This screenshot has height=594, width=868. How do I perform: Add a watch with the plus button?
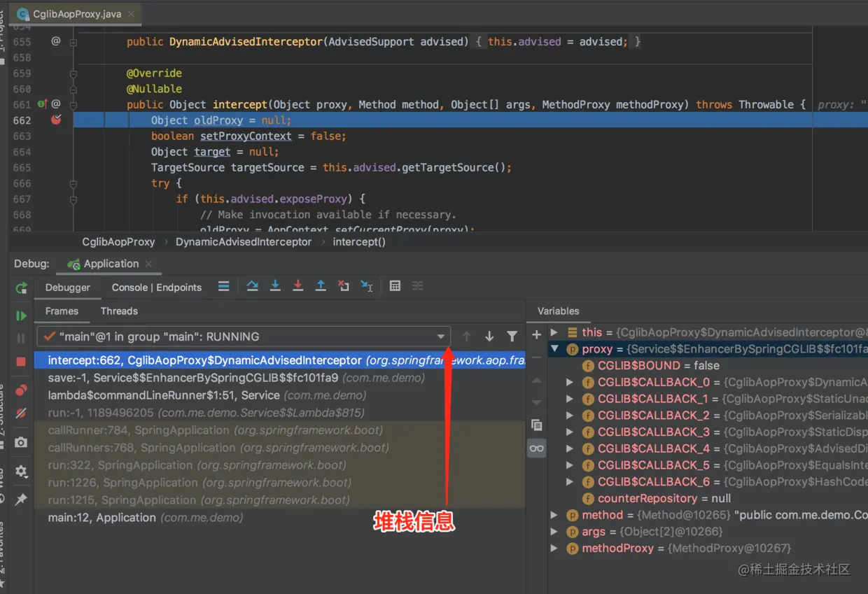coord(535,332)
